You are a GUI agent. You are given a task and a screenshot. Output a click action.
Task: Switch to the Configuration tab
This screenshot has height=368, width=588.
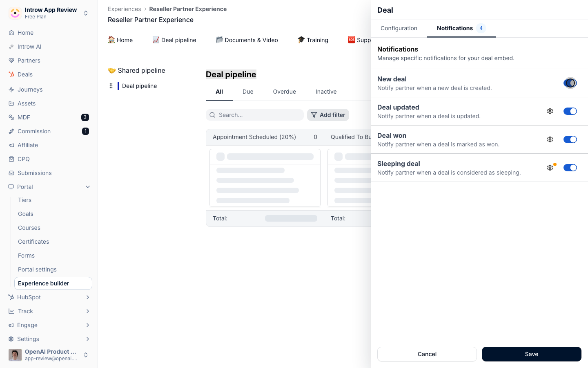coord(399,28)
